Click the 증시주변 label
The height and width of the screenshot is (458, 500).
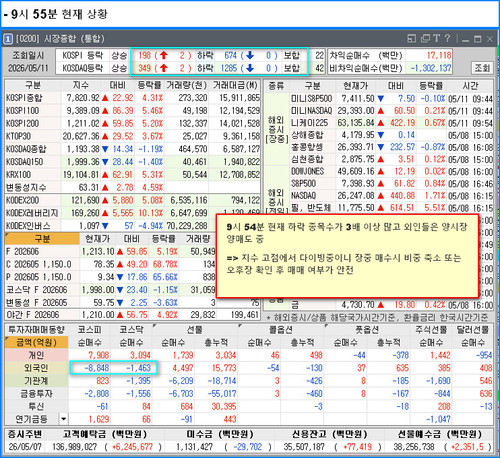click(x=25, y=434)
